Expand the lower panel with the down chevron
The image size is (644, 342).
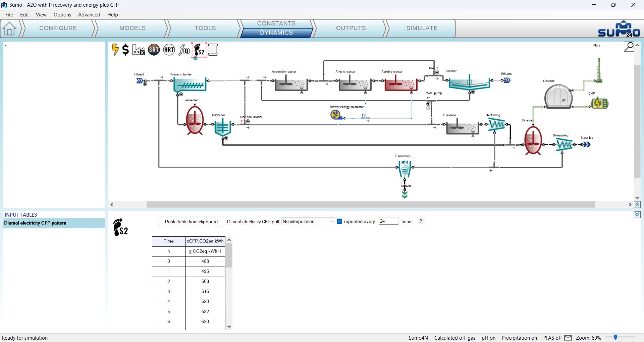pos(637,215)
